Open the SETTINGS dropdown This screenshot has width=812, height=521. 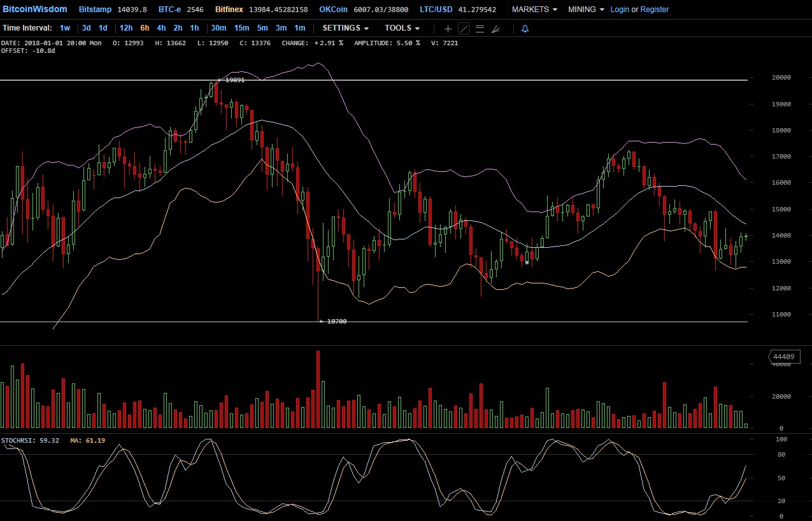coord(345,28)
